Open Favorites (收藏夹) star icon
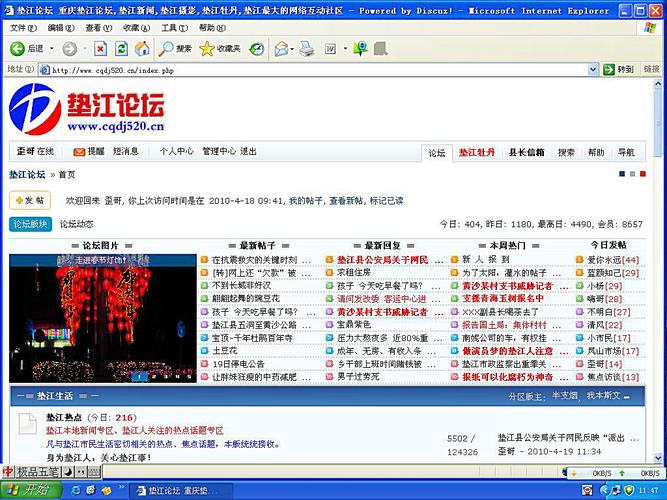The image size is (667, 500). (x=220, y=48)
